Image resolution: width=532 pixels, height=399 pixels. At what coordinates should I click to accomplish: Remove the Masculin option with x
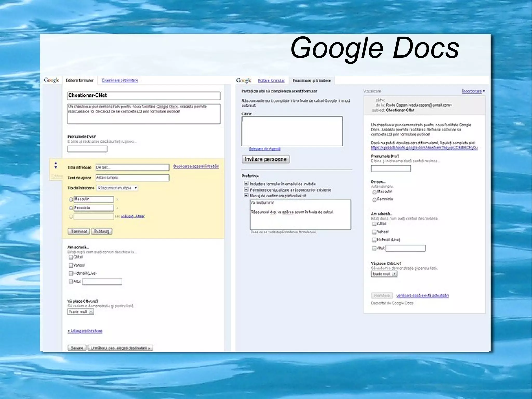[117, 200]
